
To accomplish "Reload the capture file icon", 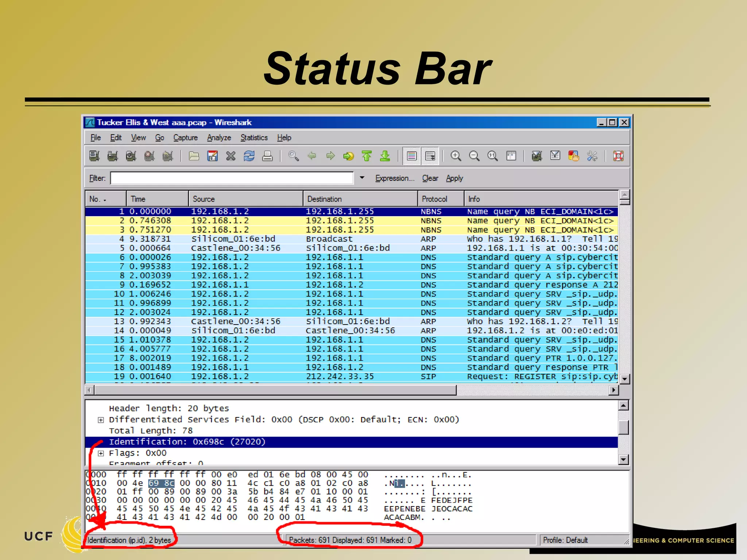I will [x=249, y=156].
